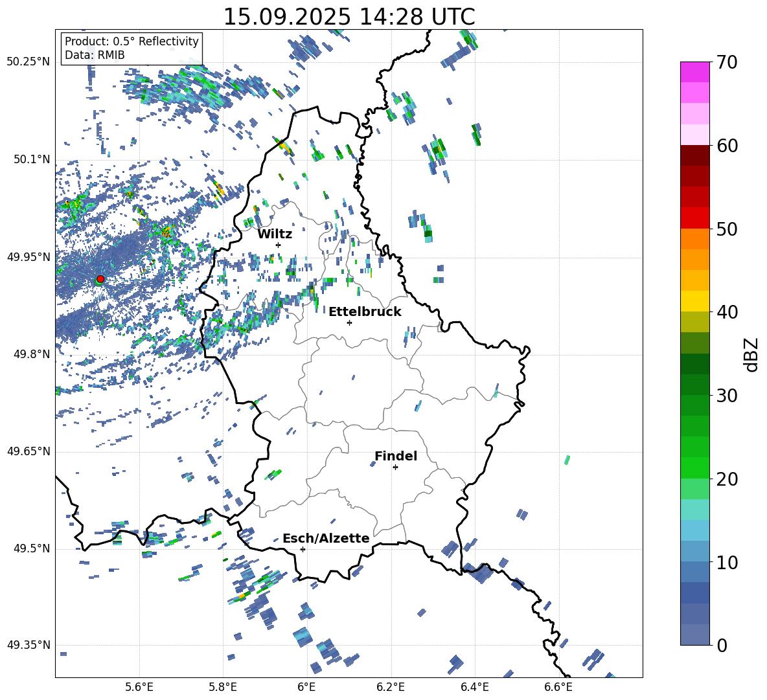Click the olive colorbar segment below 40
Image resolution: width=767 pixels, height=700 pixels.
pos(694,322)
